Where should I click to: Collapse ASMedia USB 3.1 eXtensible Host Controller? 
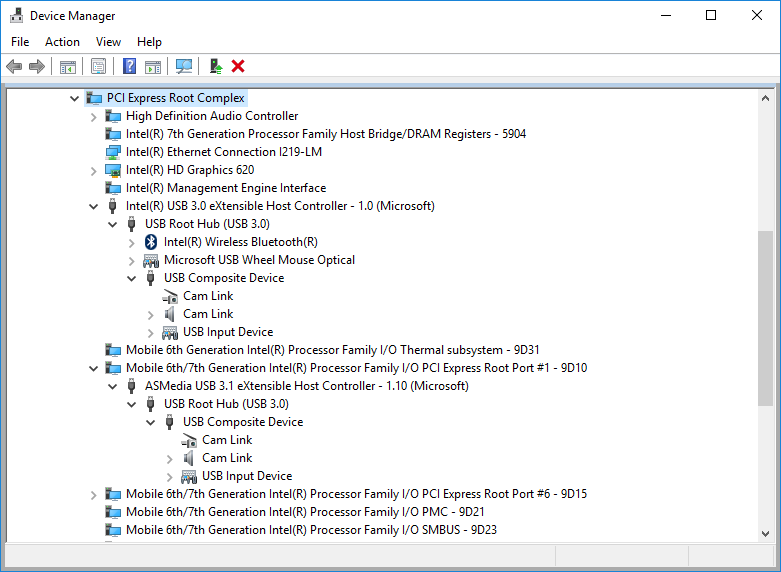tap(113, 386)
